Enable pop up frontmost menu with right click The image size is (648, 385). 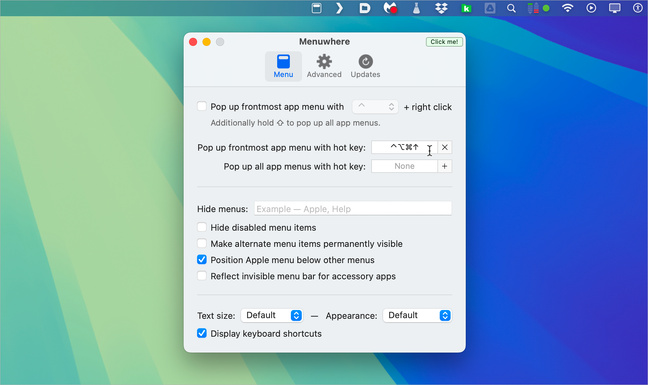[202, 107]
